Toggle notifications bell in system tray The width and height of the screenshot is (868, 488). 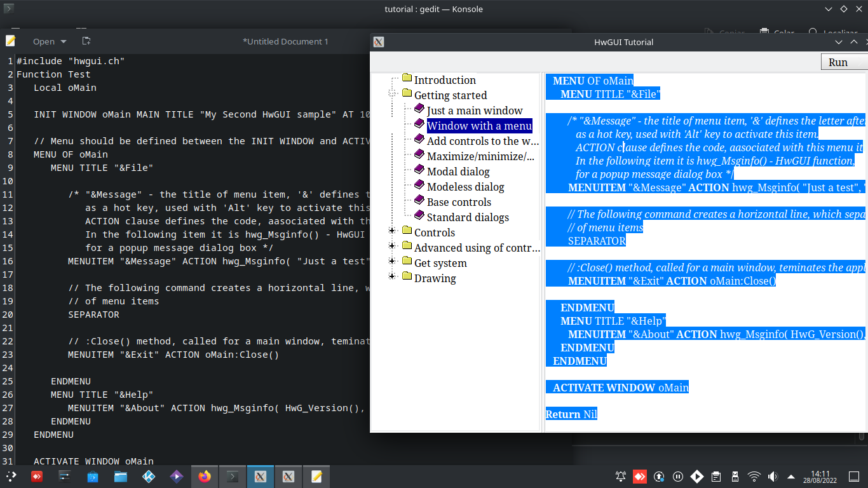coord(621,476)
